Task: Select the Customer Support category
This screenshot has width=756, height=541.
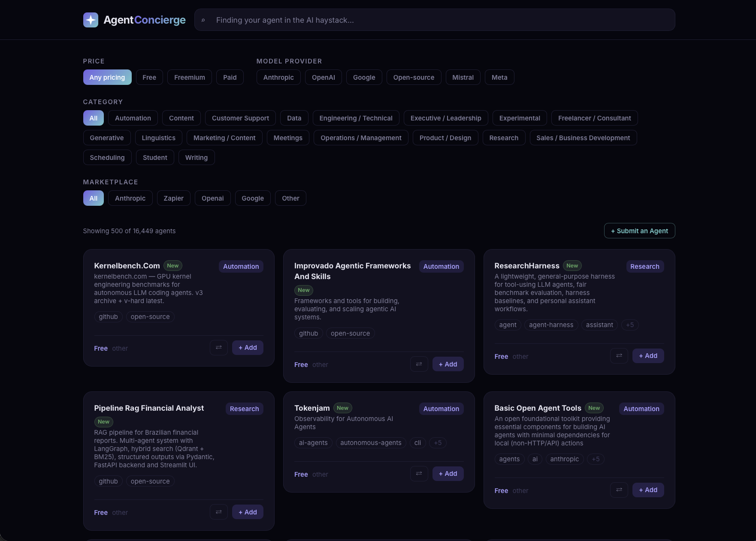Action: click(240, 118)
